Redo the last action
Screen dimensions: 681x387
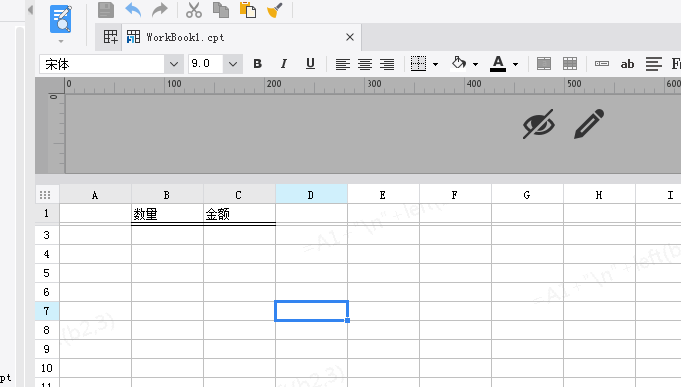(159, 10)
